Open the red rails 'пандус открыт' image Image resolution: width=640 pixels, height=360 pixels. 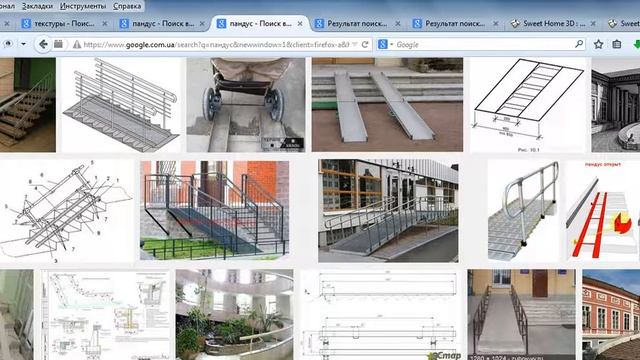pos(603,211)
